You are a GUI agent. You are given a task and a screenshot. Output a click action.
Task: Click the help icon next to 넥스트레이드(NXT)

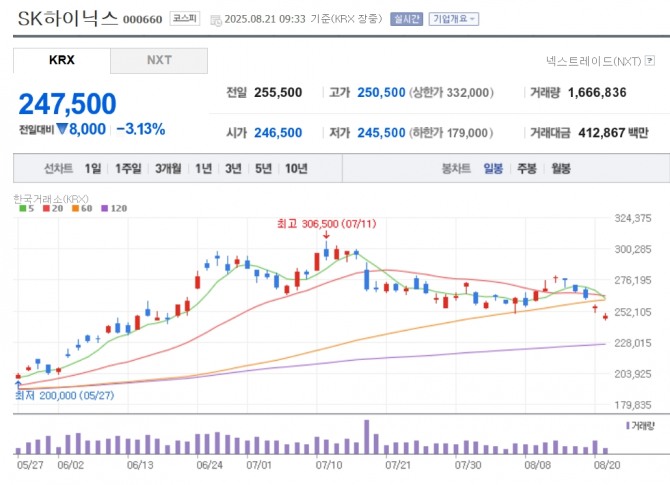coord(651,62)
